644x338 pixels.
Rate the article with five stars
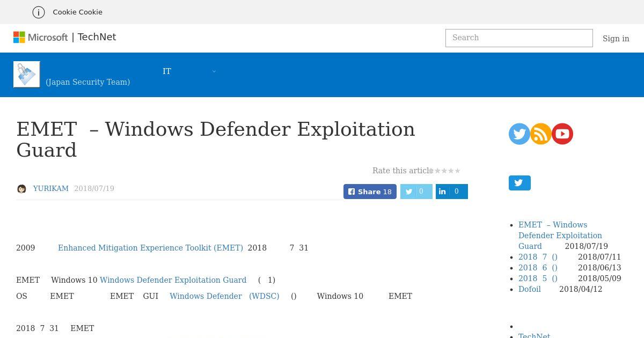[x=458, y=171]
